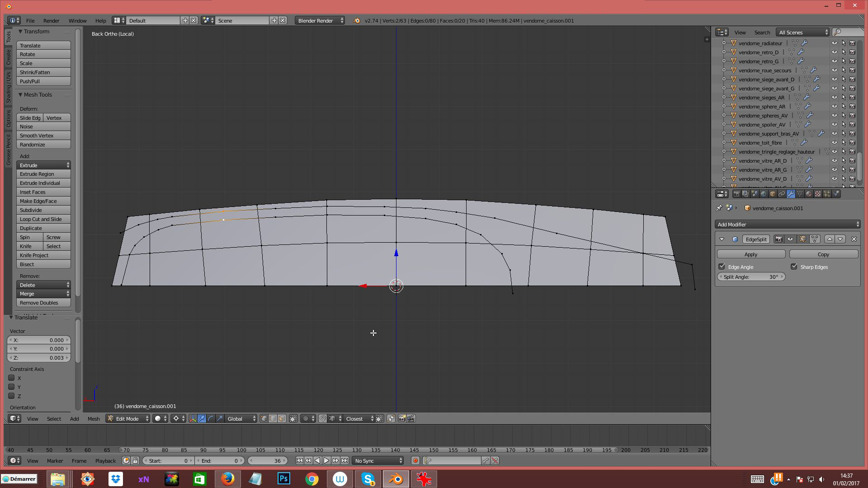Open the Render menu
Viewport: 868px width, 488px height.
pyautogui.click(x=51, y=21)
